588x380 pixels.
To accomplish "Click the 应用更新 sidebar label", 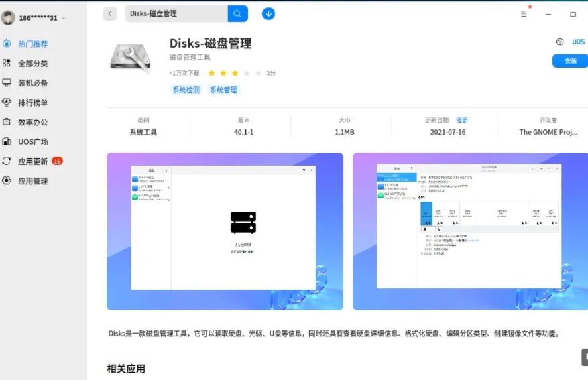I will [x=33, y=162].
